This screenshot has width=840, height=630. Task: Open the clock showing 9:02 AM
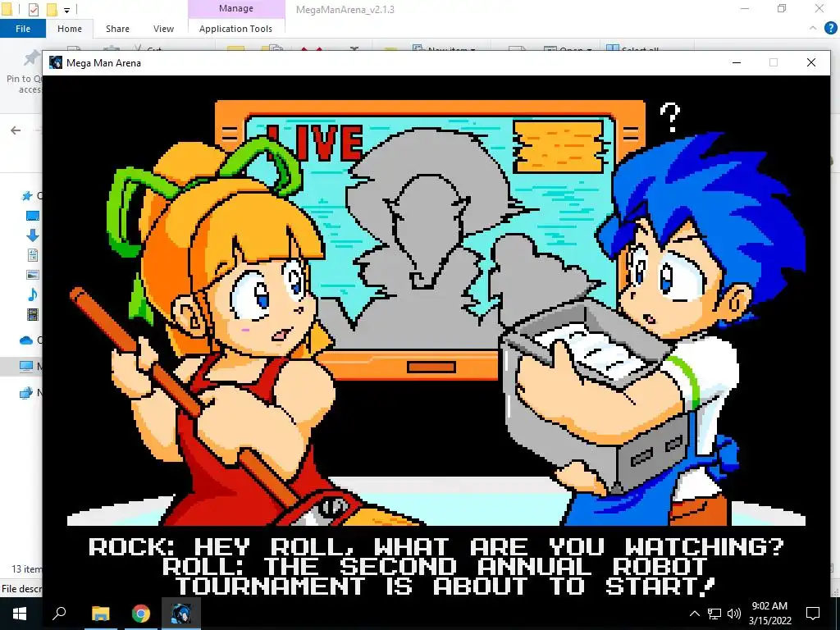click(769, 614)
